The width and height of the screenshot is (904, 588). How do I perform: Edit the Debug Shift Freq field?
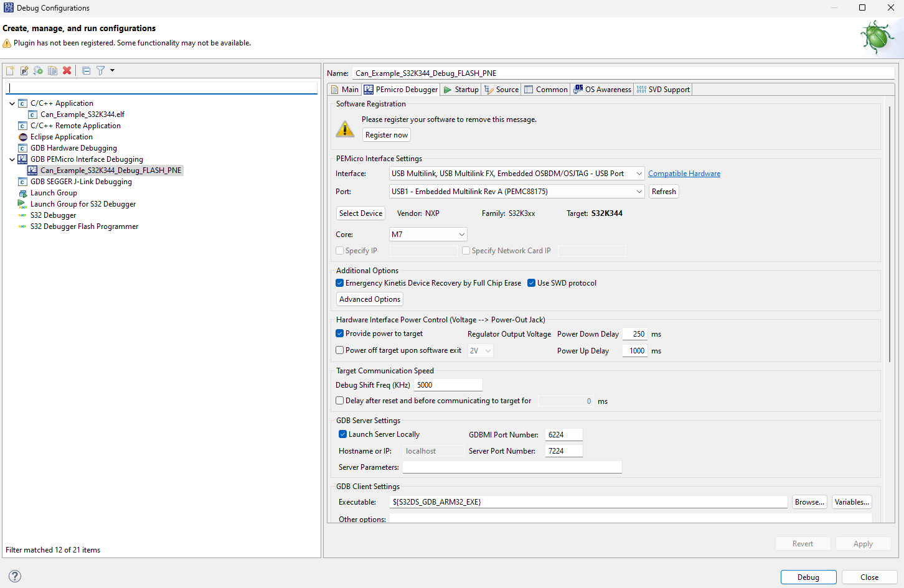pyautogui.click(x=447, y=385)
